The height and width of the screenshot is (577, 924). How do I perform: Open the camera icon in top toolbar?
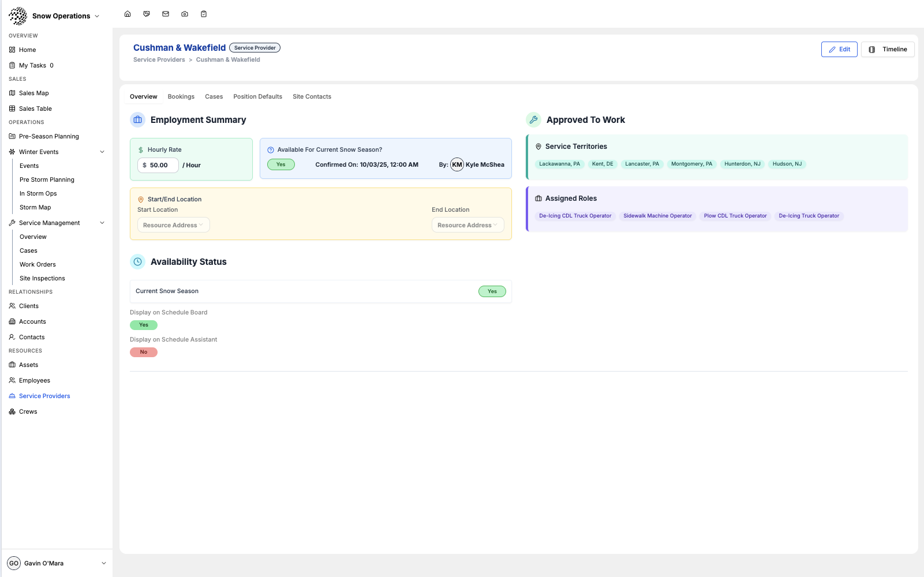click(185, 14)
